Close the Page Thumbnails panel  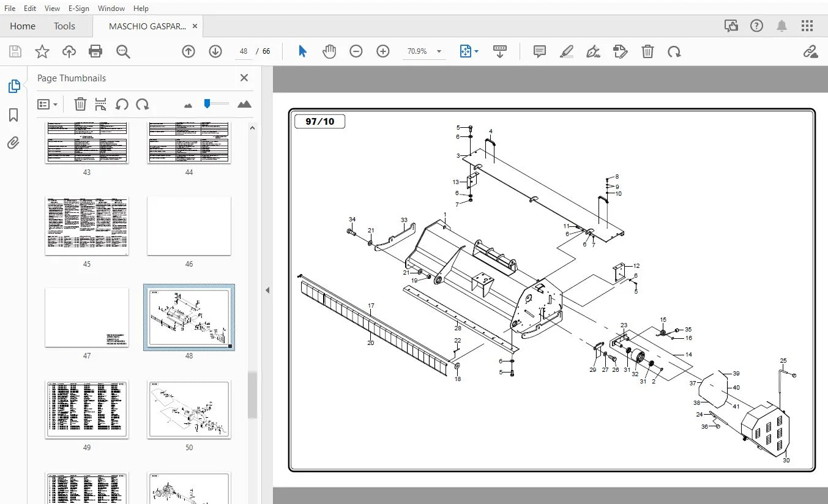[x=244, y=78]
